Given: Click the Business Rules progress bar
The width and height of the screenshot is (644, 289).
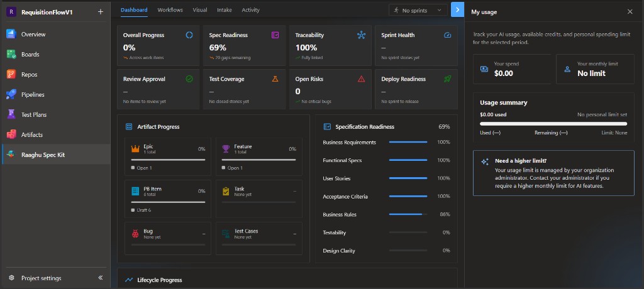Looking at the screenshot, I should tap(408, 214).
